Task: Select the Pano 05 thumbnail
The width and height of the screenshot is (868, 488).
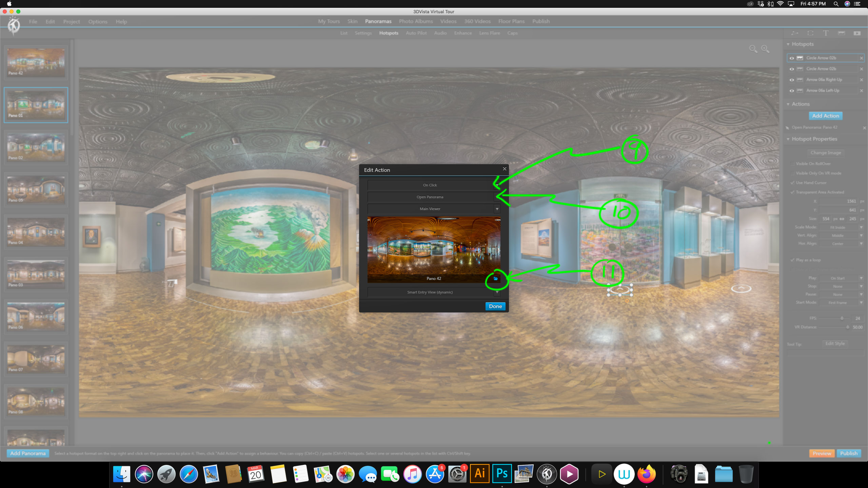Action: click(x=36, y=190)
